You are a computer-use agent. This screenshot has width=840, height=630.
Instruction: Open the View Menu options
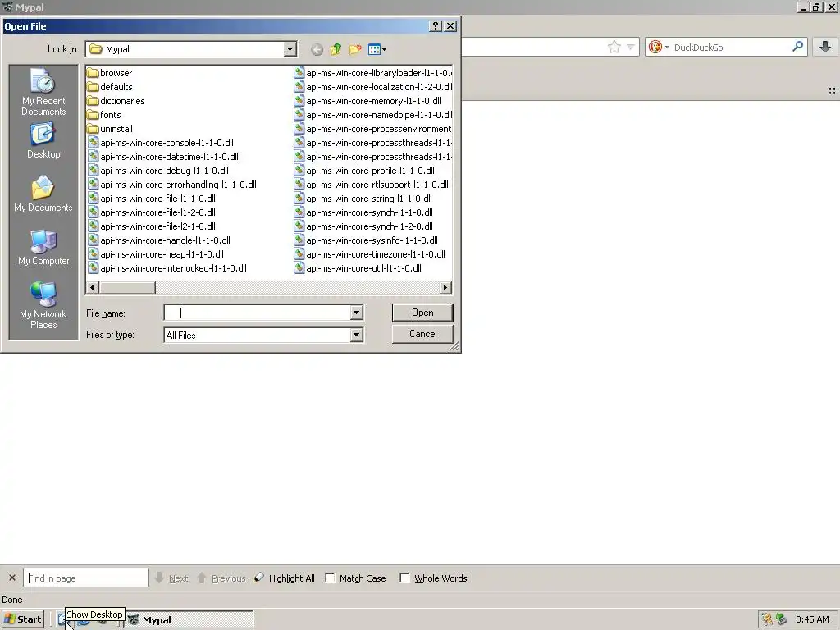coord(377,50)
